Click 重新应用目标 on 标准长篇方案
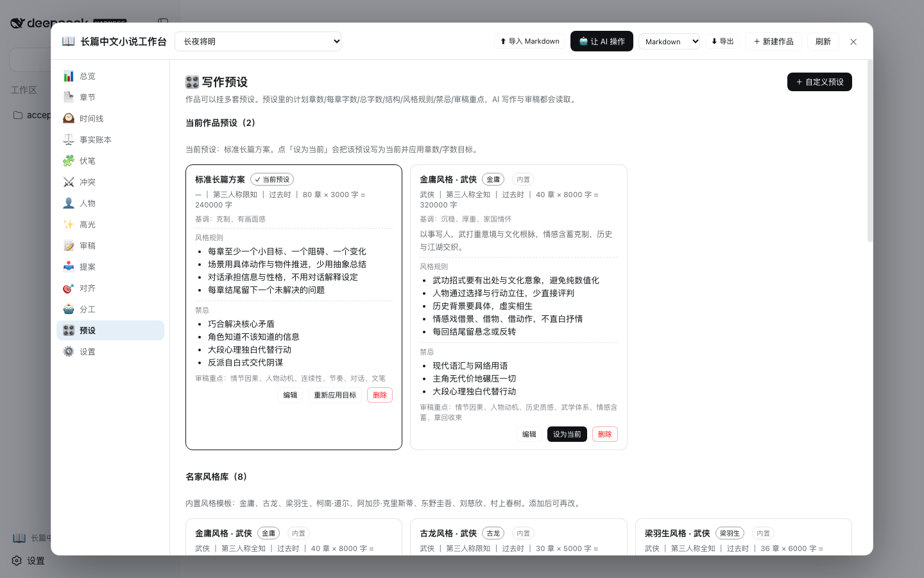924x578 pixels. [x=335, y=395]
